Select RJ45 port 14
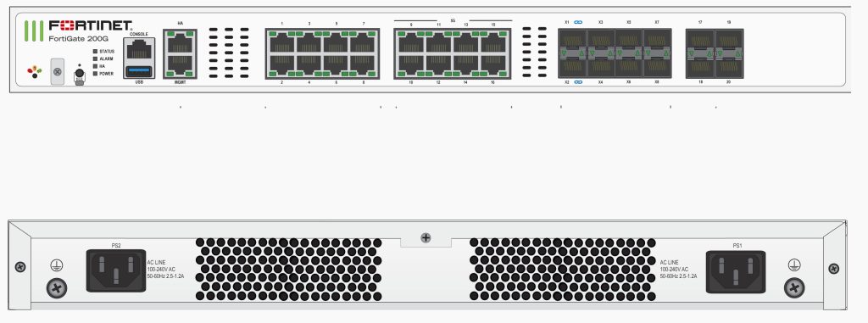The image size is (868, 323). click(465, 65)
